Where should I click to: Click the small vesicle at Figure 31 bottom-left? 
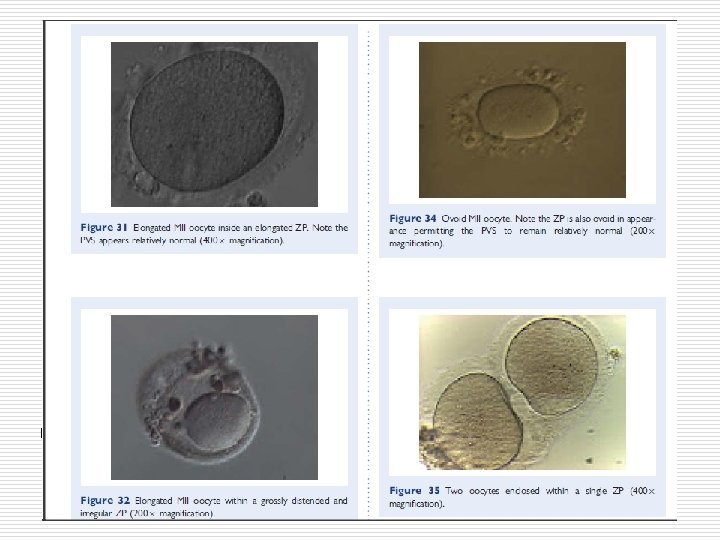[x=146, y=182]
